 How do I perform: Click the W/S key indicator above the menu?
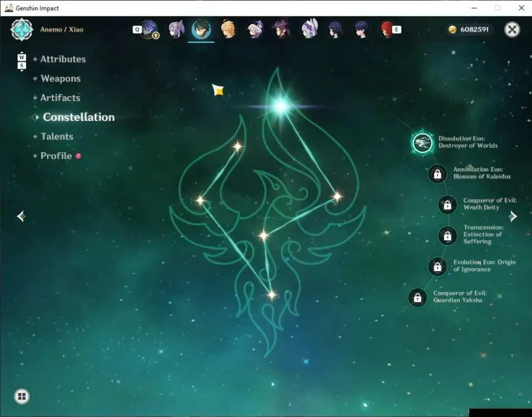(x=22, y=61)
